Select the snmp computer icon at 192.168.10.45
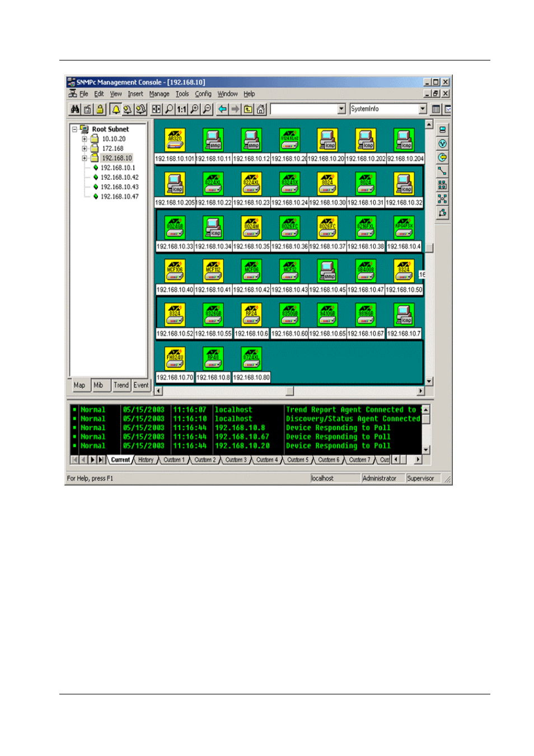This screenshot has width=534, height=756. pyautogui.click(x=327, y=270)
